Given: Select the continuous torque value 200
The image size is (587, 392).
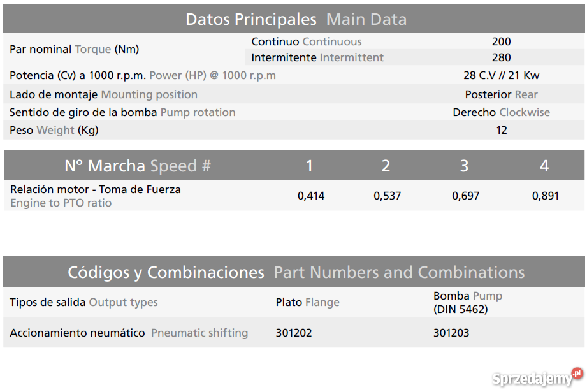Looking at the screenshot, I should point(501,41).
